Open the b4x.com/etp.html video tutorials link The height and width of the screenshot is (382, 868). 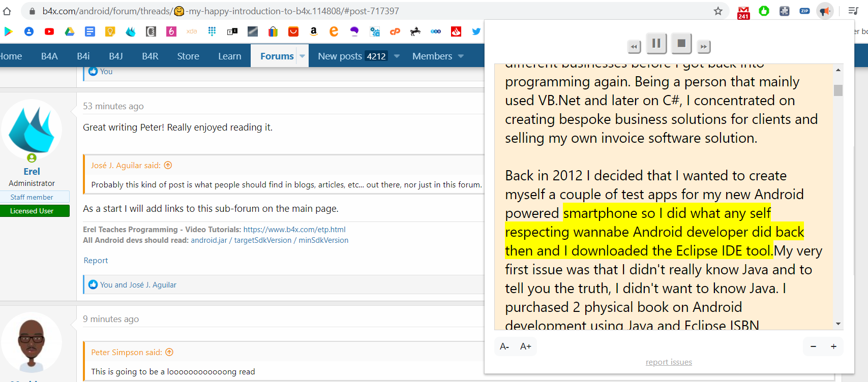(x=294, y=230)
